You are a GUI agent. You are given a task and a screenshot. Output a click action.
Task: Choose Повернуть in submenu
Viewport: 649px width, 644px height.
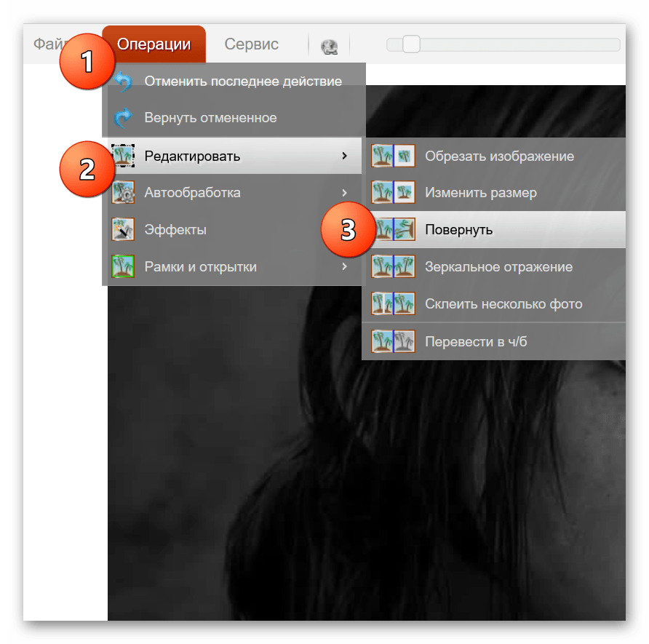494,229
